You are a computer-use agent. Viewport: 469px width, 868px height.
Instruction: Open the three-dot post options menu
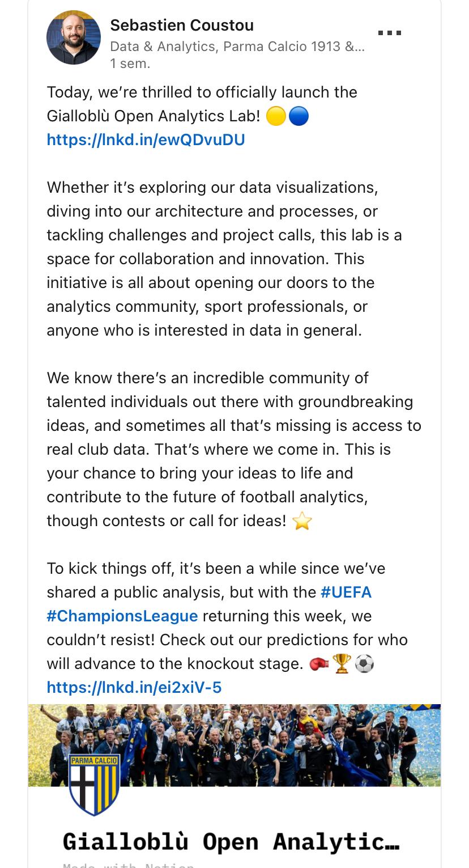pyautogui.click(x=389, y=33)
